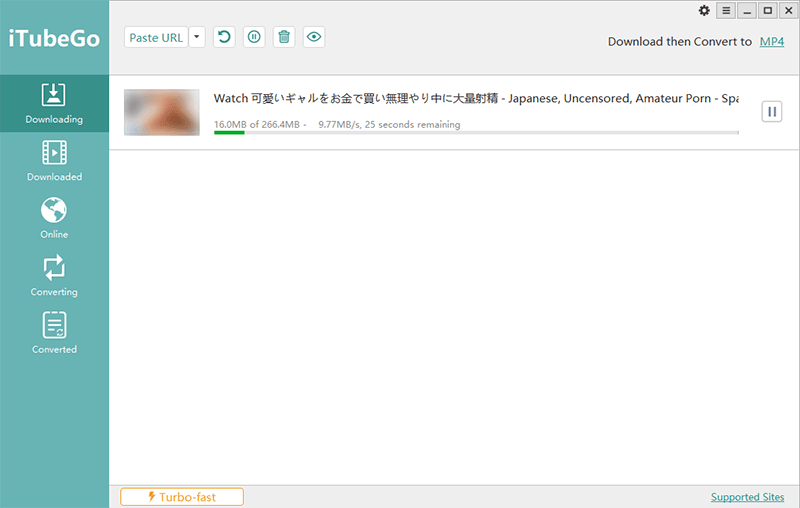This screenshot has height=508, width=800.
Task: Open the Supported Sites link
Action: pyautogui.click(x=747, y=497)
